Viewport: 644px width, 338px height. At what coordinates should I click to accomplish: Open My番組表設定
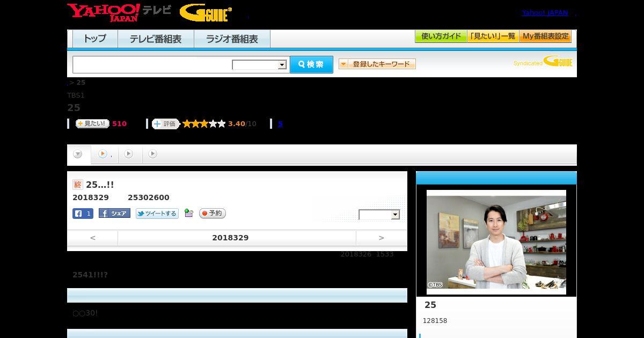(545, 36)
